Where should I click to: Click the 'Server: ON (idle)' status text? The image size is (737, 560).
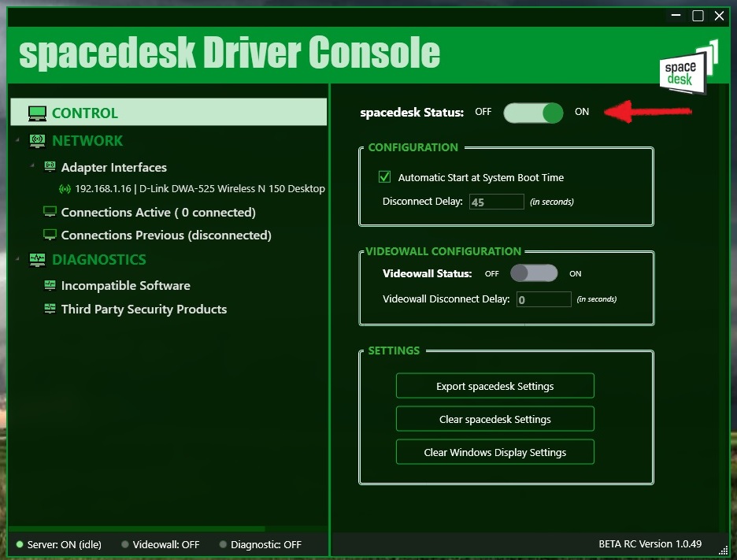tap(65, 544)
